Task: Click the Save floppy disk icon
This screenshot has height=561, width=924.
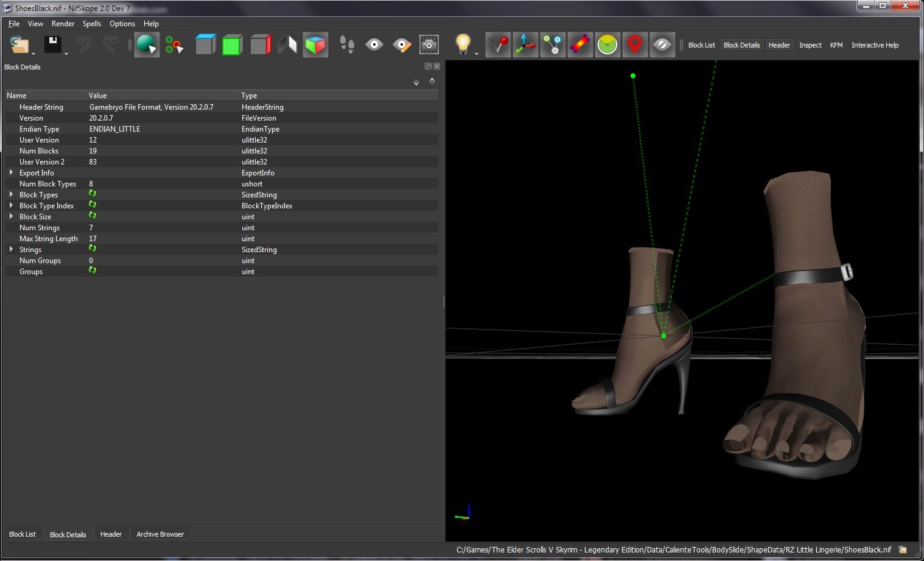Action: [52, 44]
